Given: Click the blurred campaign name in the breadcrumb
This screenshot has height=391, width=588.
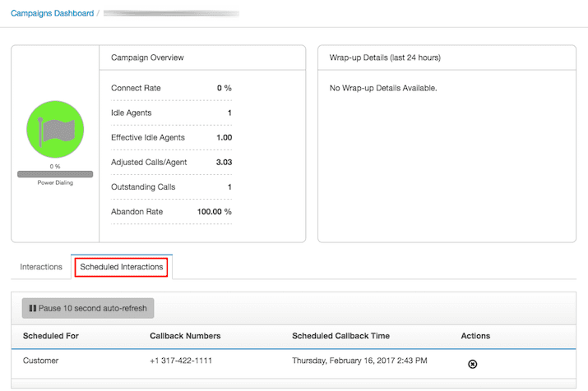Looking at the screenshot, I should coord(171,13).
